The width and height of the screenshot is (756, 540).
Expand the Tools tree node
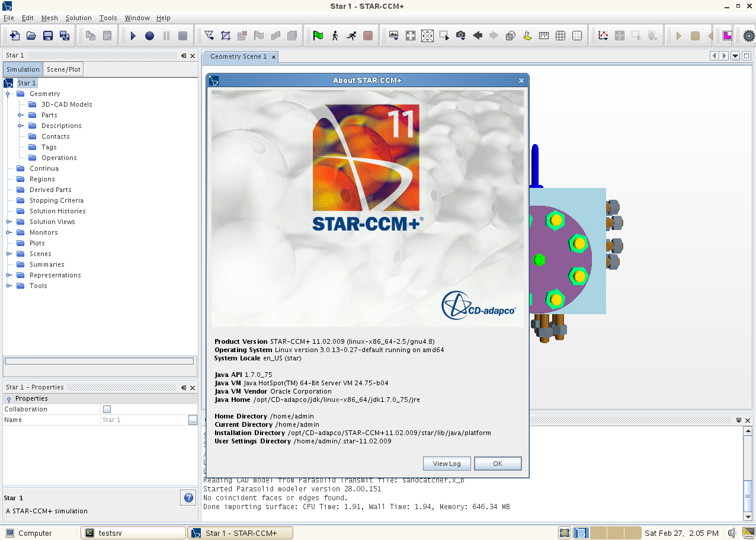[8, 286]
